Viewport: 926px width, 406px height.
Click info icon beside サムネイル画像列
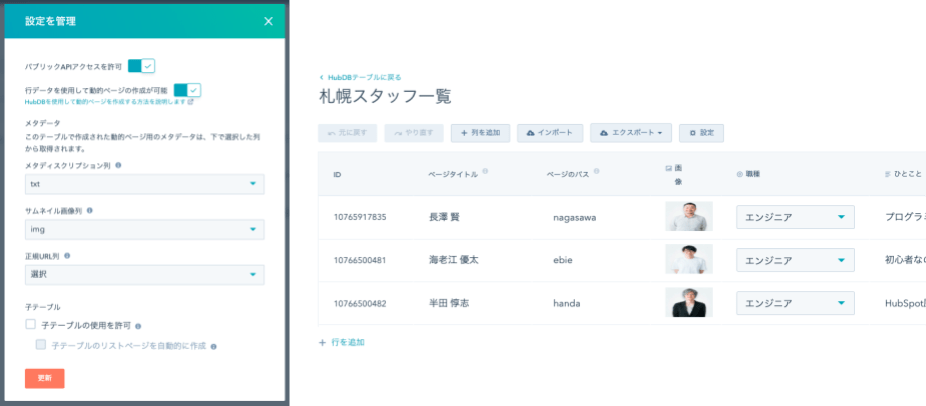(x=90, y=211)
